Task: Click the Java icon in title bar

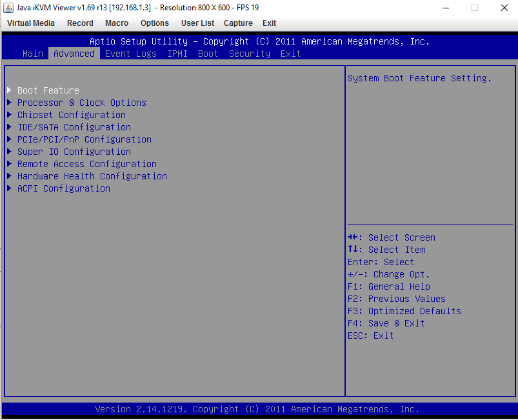Action: 8,8
